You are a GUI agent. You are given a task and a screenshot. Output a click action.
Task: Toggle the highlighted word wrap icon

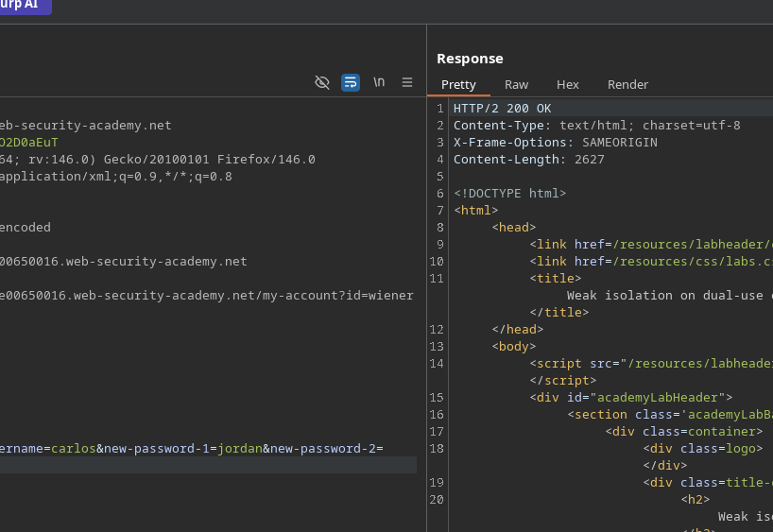[351, 82]
